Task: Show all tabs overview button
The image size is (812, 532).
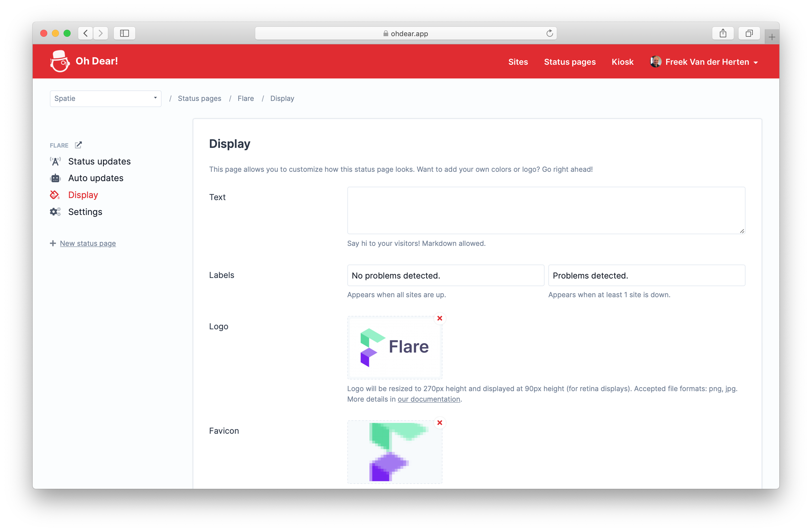Action: click(749, 33)
